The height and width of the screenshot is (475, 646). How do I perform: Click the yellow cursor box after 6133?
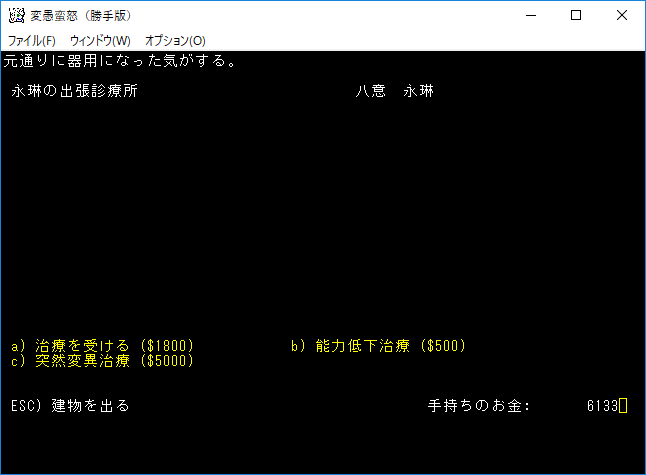pos(623,406)
